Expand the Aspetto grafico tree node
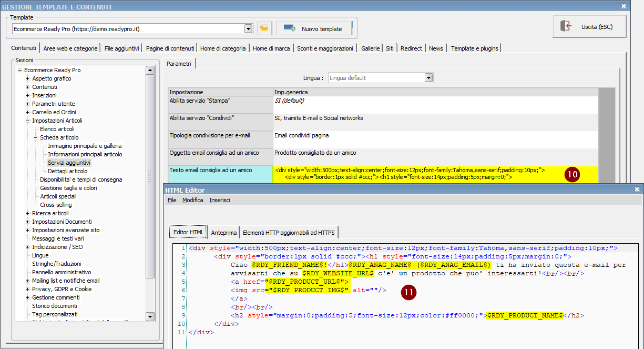 [27, 78]
